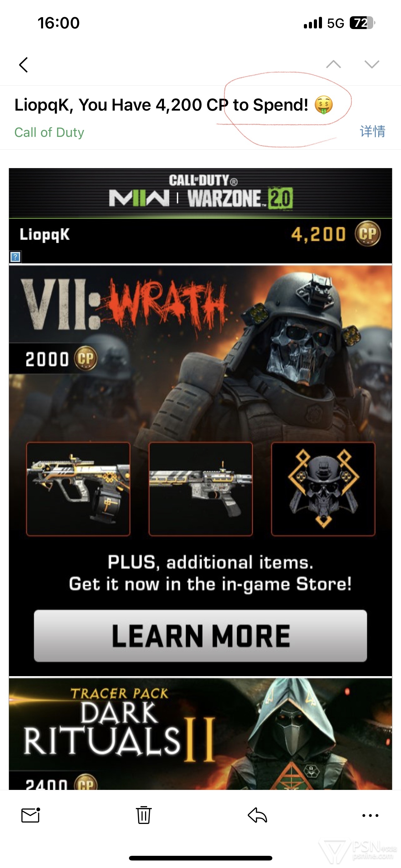Screen dimensions: 401x868
Task: Tap the broken image placeholder icon
Action: point(15,257)
